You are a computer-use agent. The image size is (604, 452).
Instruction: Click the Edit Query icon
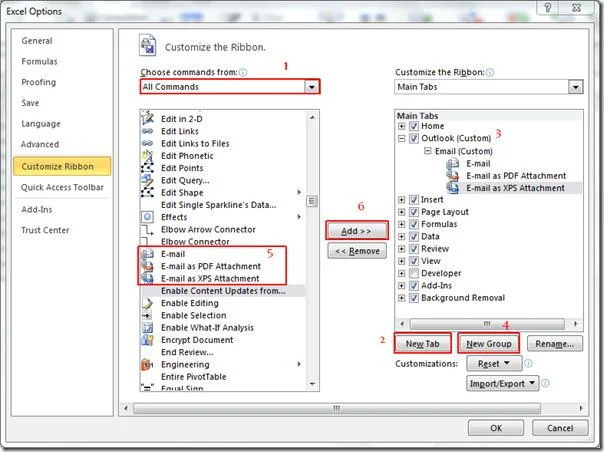[147, 180]
